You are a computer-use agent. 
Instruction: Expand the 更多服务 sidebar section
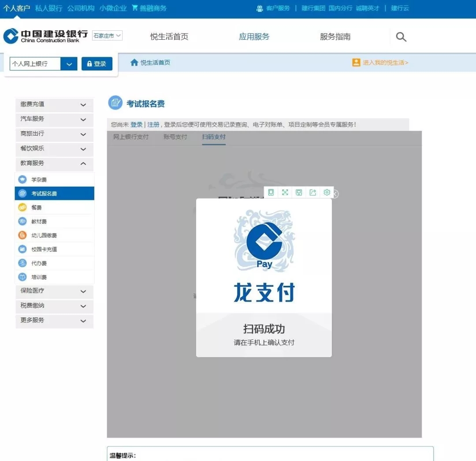tap(54, 321)
